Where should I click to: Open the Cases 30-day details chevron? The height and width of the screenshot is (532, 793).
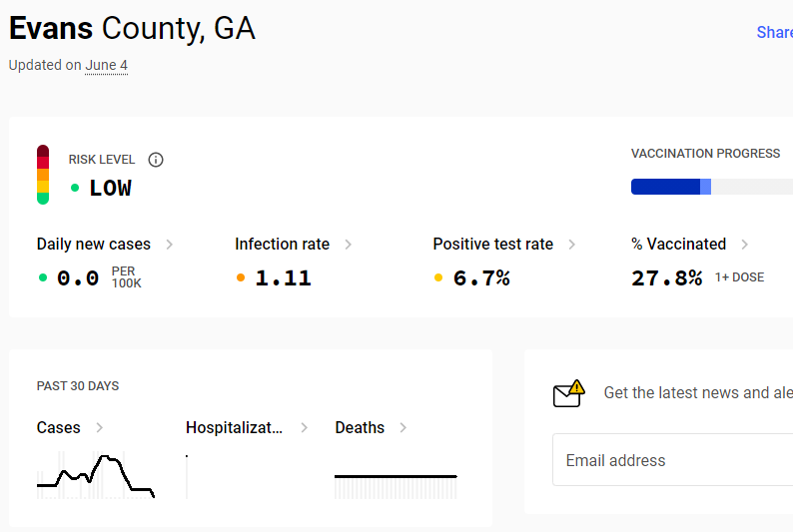tap(100, 428)
